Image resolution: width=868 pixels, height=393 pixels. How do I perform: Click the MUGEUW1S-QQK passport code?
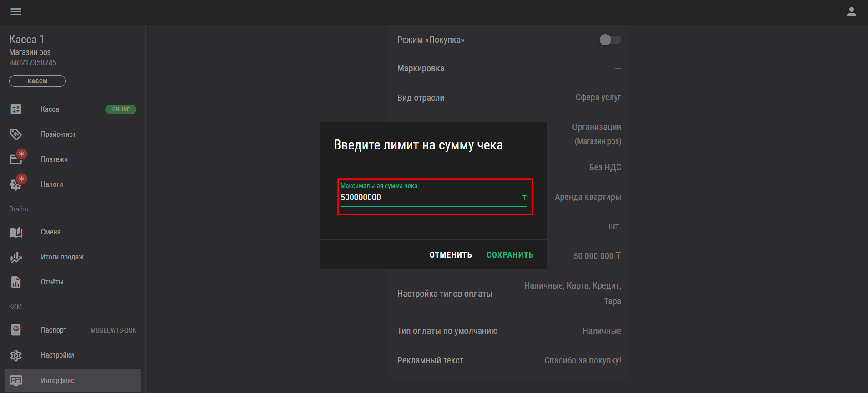pyautogui.click(x=113, y=330)
